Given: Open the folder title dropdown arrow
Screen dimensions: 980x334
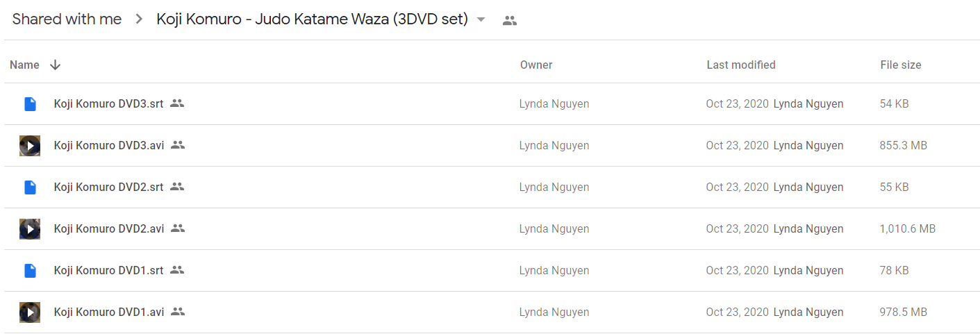Looking at the screenshot, I should tap(481, 19).
